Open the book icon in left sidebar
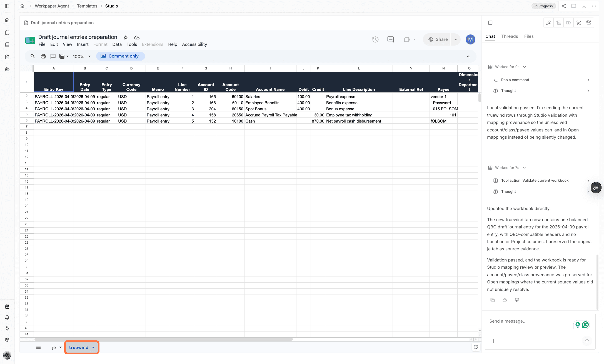The image size is (604, 364). click(7, 45)
